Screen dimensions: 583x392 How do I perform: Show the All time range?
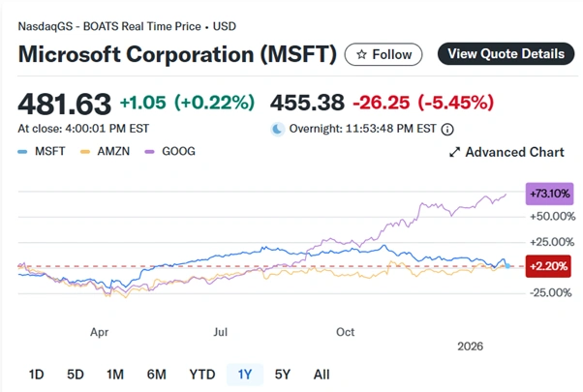pos(322,374)
